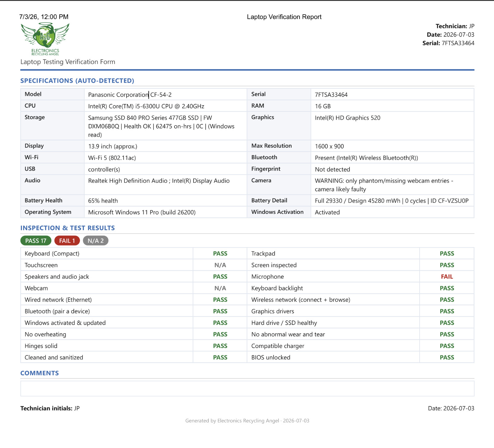
Task: Click the PASS result for BIOS unlocked
Action: coord(447,358)
